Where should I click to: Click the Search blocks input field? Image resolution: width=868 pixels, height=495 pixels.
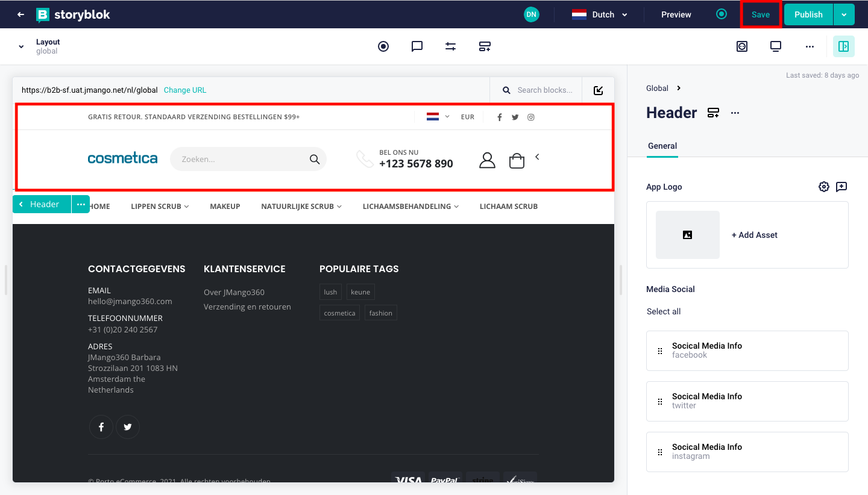(x=544, y=90)
